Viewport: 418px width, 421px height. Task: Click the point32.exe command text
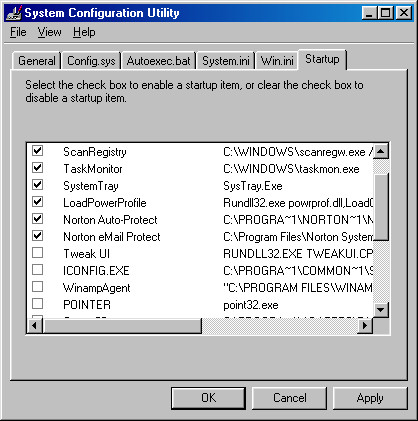[x=251, y=305]
